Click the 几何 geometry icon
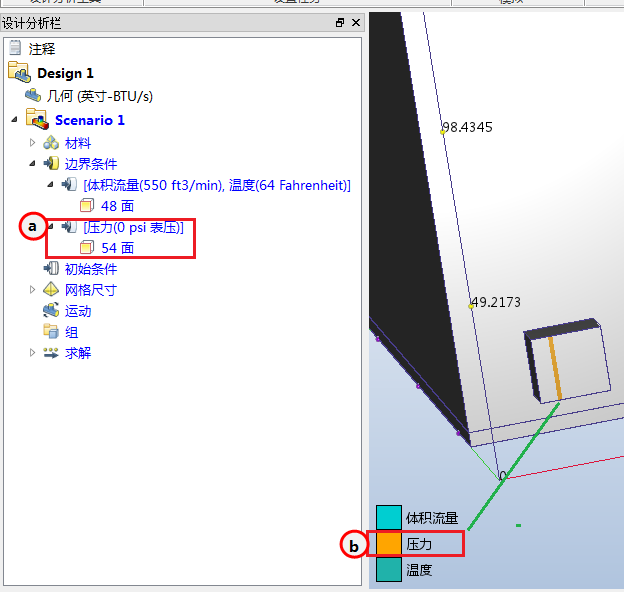The image size is (624, 592). [x=33, y=95]
